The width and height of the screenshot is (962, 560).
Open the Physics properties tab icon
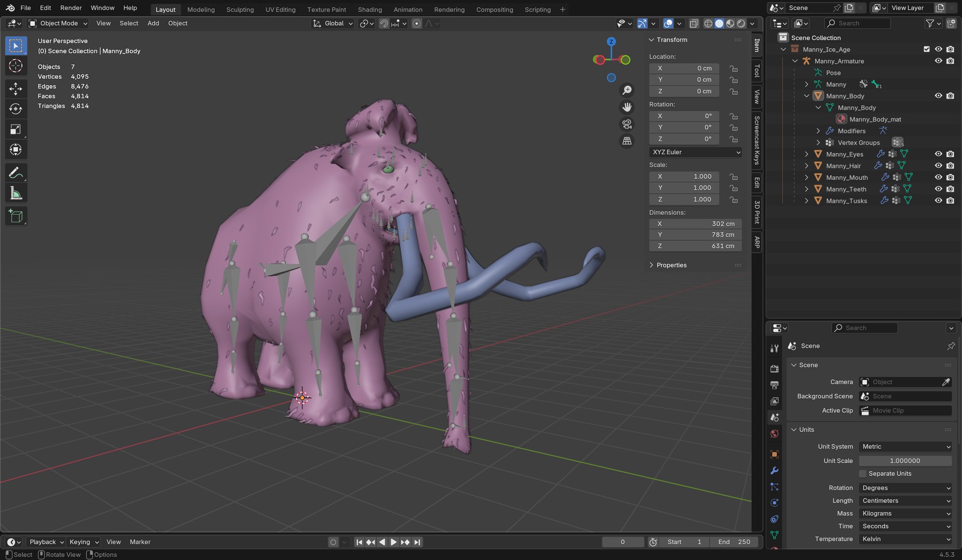(774, 502)
